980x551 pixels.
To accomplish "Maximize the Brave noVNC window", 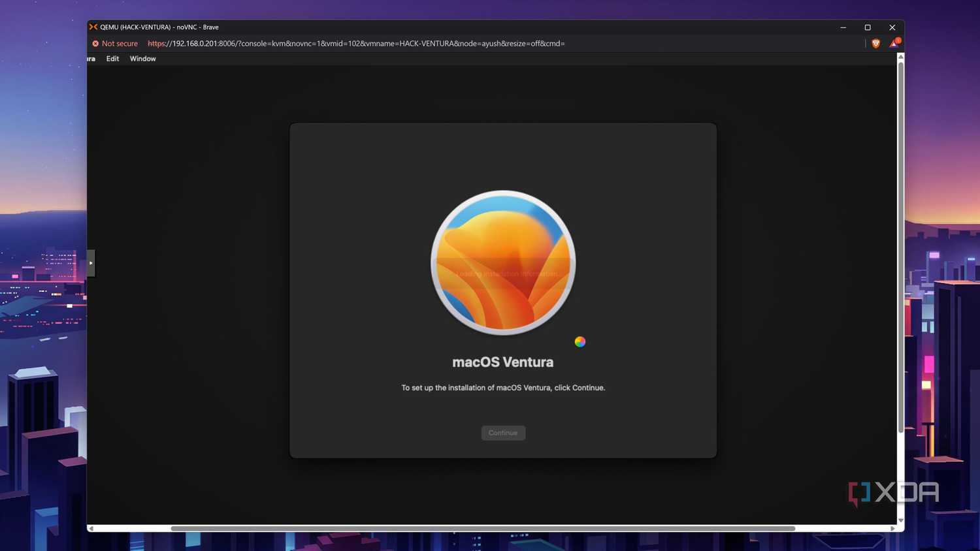I will [x=868, y=27].
